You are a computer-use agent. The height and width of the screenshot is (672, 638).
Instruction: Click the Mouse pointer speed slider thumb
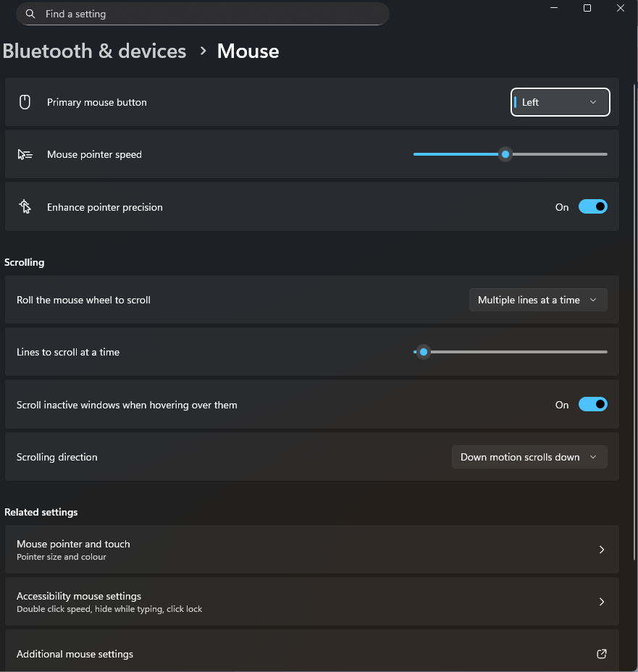pos(505,154)
